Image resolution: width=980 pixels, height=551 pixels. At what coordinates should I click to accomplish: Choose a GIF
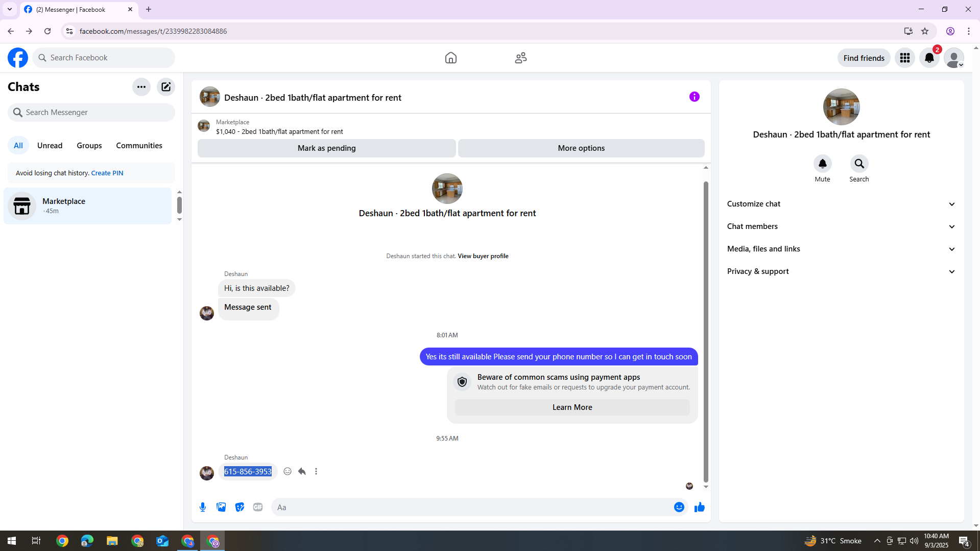pos(258,507)
